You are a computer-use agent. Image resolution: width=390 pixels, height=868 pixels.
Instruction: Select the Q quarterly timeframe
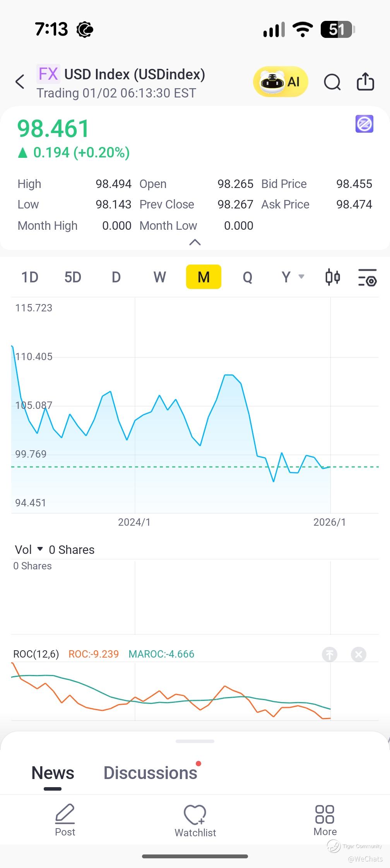point(248,277)
